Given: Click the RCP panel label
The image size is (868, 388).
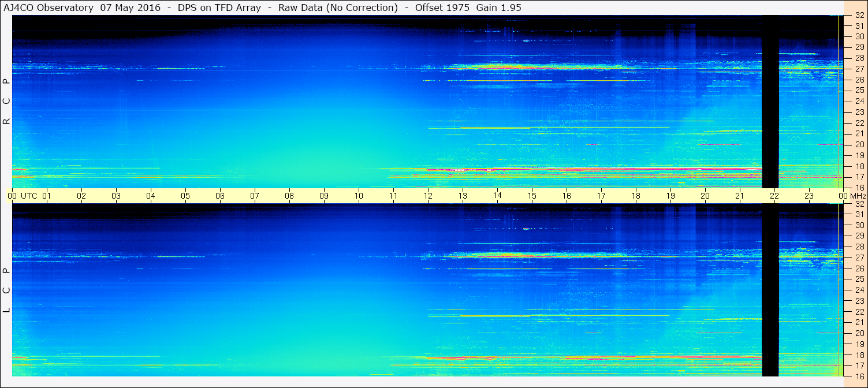Looking at the screenshot, I should coord(7,102).
